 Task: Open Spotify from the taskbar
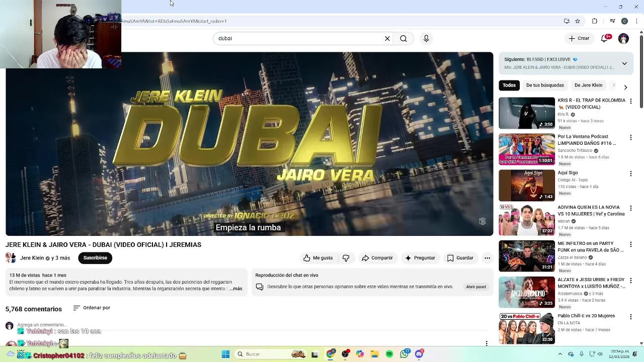(389, 354)
